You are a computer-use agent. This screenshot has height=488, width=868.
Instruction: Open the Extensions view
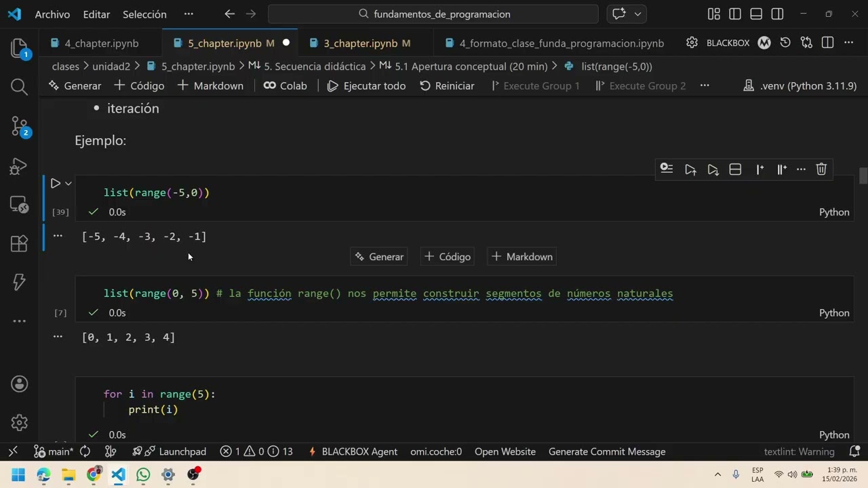19,243
